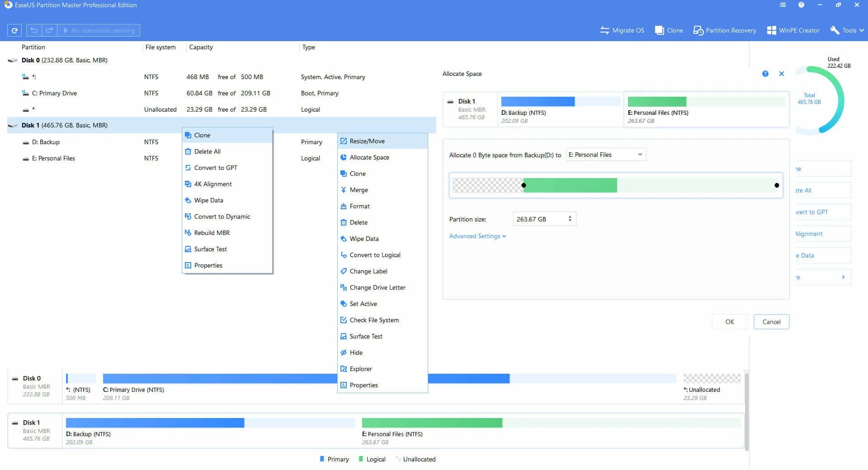The image size is (868, 470).
Task: Click the redo arrow icon
Action: 49,30
